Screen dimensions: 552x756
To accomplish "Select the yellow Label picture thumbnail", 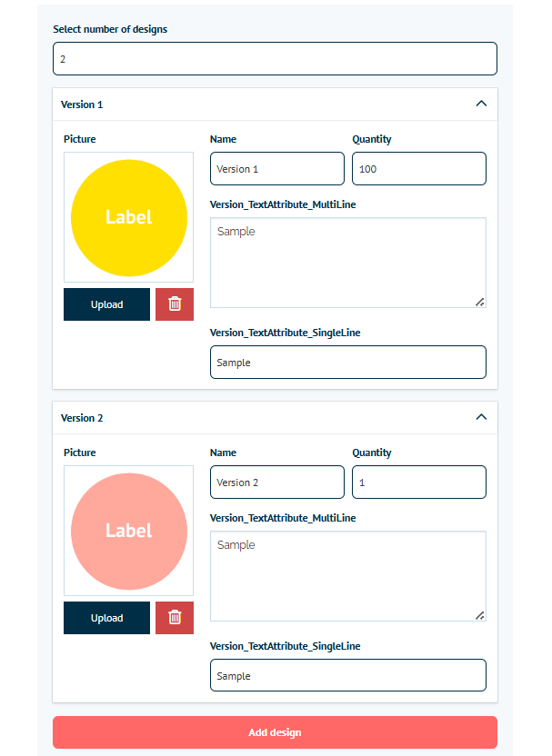I will coord(129,217).
